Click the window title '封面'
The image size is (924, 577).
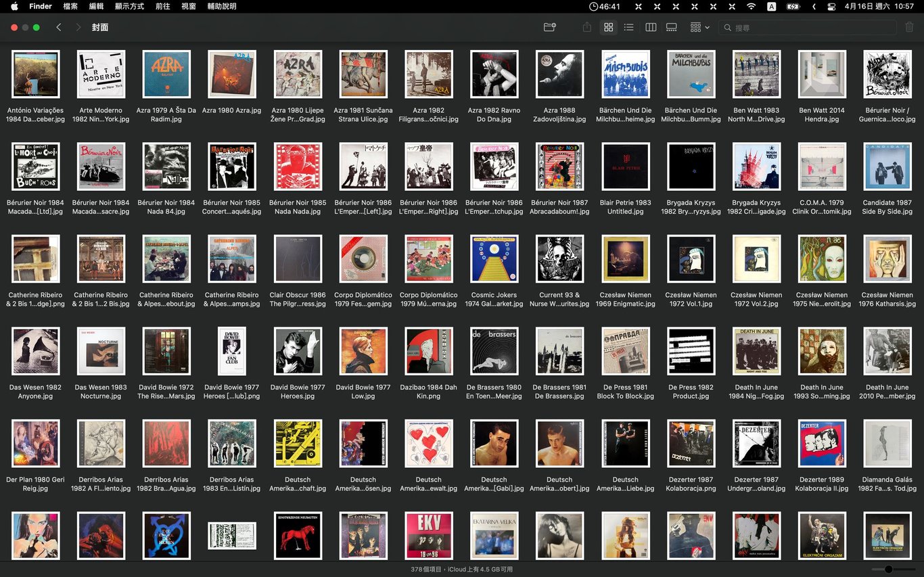(x=100, y=27)
